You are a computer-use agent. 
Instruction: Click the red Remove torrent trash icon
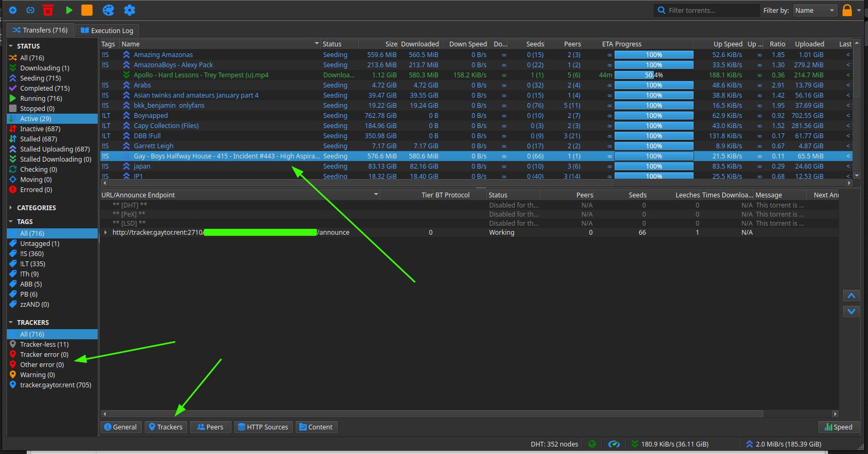click(x=48, y=10)
